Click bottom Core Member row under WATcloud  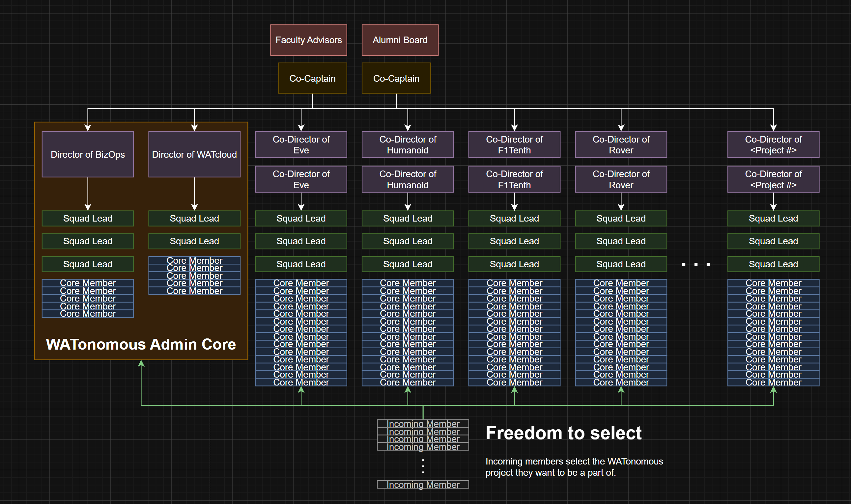point(194,291)
